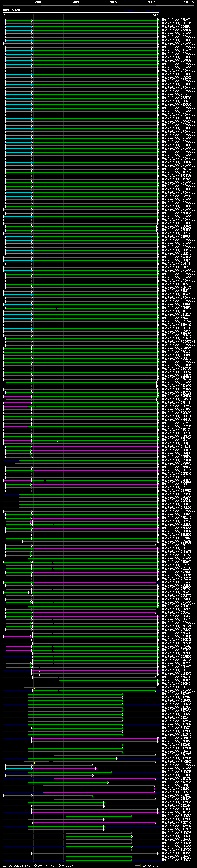This screenshot has width=197, height=868.
Task: Choose the UniRef100_A9U2Z4 entry
Action: point(177,440)
